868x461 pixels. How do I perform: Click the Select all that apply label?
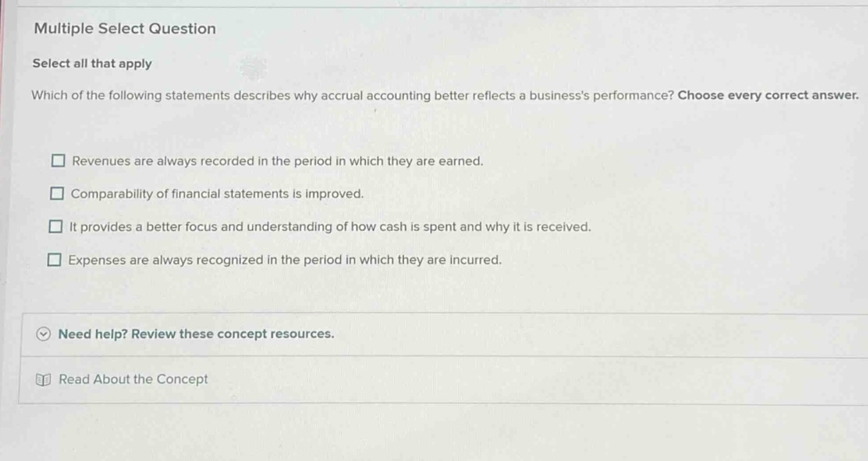pyautogui.click(x=91, y=64)
